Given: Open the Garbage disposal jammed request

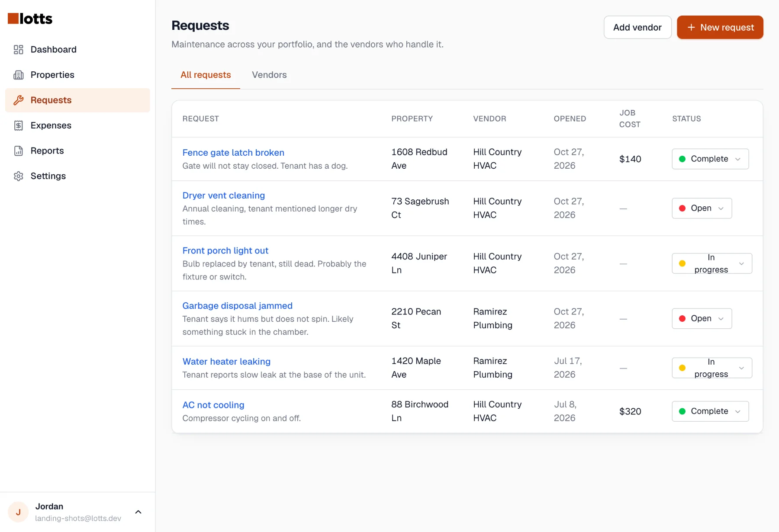Looking at the screenshot, I should [238, 306].
